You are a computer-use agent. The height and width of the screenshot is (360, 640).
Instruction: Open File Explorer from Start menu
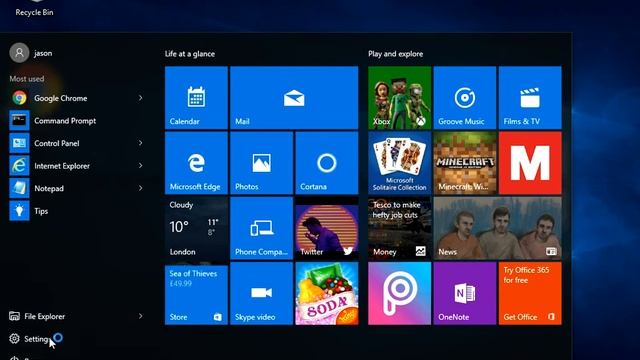78,316
